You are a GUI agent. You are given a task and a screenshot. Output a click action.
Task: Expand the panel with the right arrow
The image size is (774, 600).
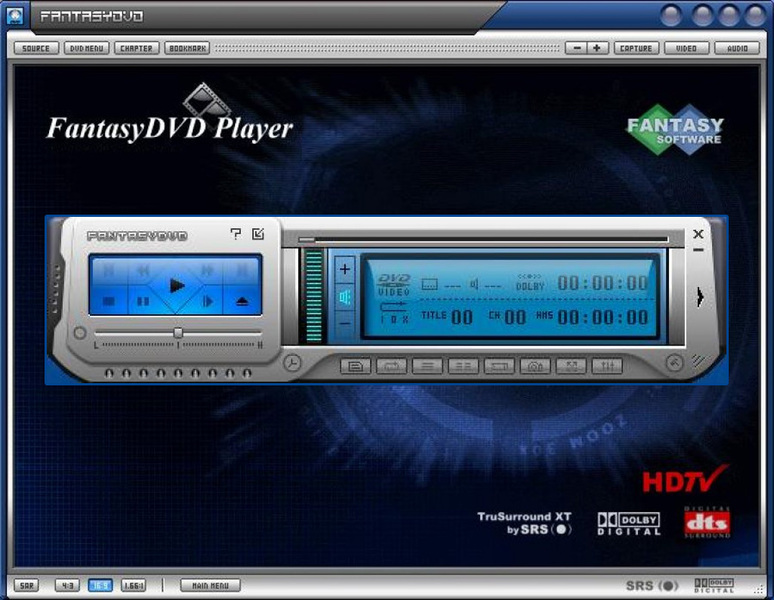point(700,297)
